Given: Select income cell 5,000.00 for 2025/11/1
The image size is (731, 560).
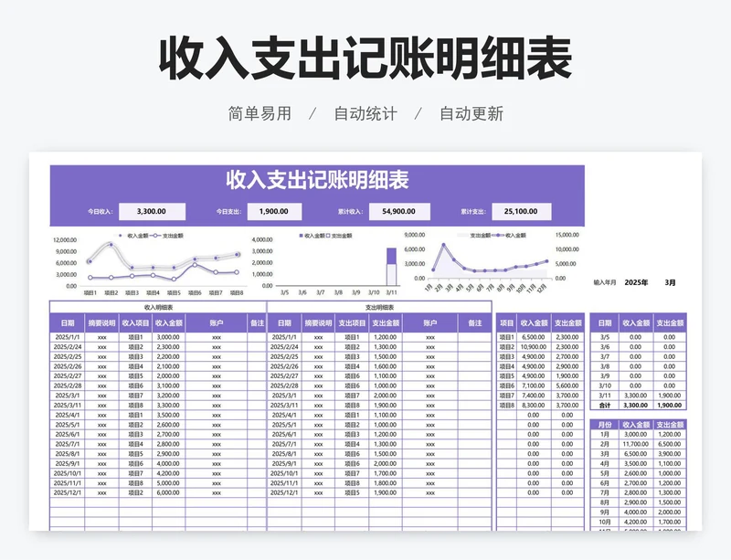Looking at the screenshot, I should (x=169, y=483).
